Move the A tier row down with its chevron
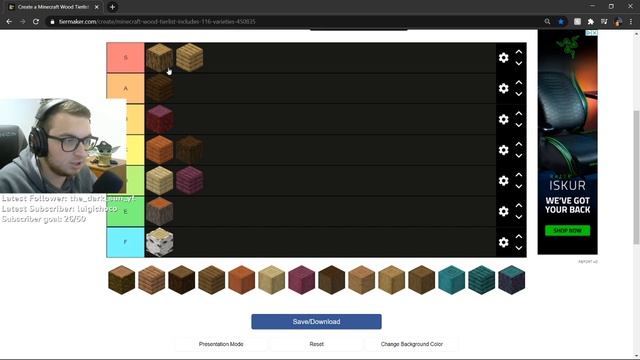 519,94
